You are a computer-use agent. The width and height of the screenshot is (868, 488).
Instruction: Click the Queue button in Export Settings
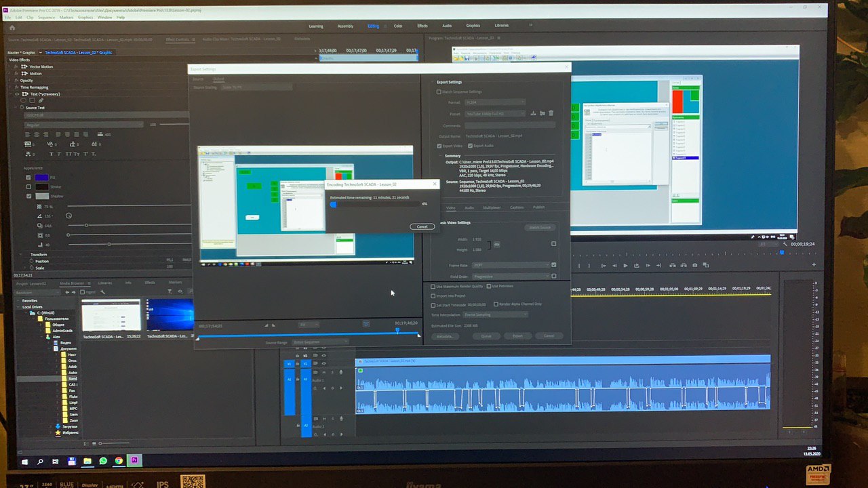[486, 335]
